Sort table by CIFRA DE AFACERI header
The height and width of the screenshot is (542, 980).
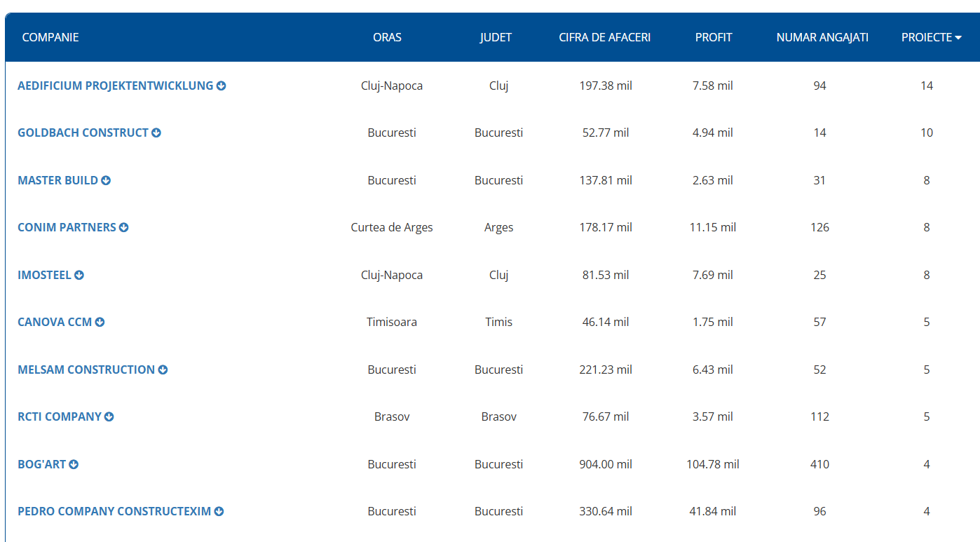[x=604, y=37]
